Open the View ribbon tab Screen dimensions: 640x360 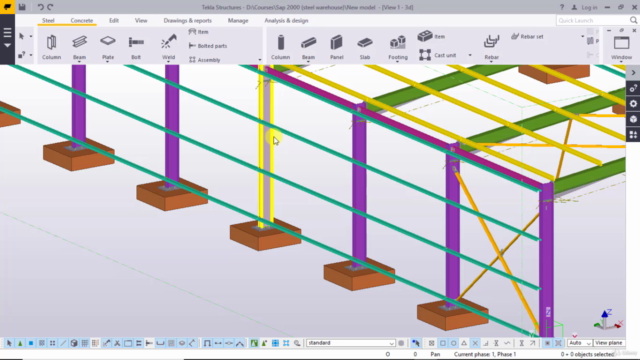click(x=141, y=20)
